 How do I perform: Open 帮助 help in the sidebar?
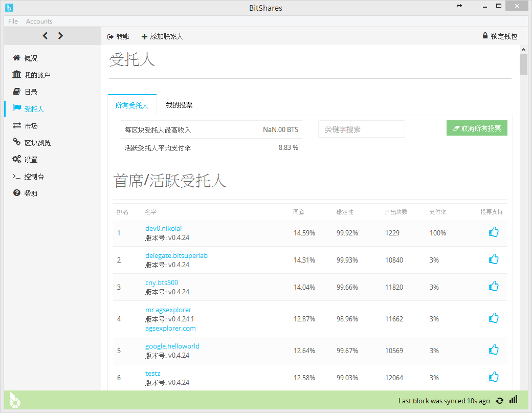(x=25, y=193)
